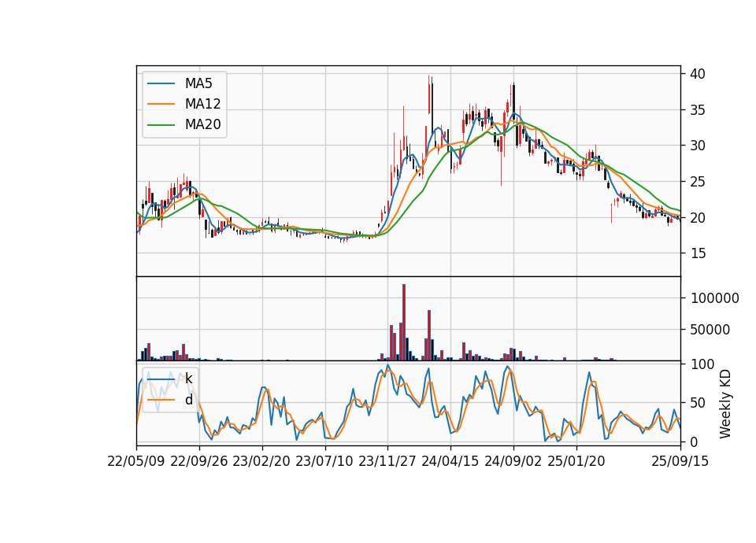Click the 22/09/26 date label
Viewport: 756px width, 543px height.
pyautogui.click(x=199, y=461)
